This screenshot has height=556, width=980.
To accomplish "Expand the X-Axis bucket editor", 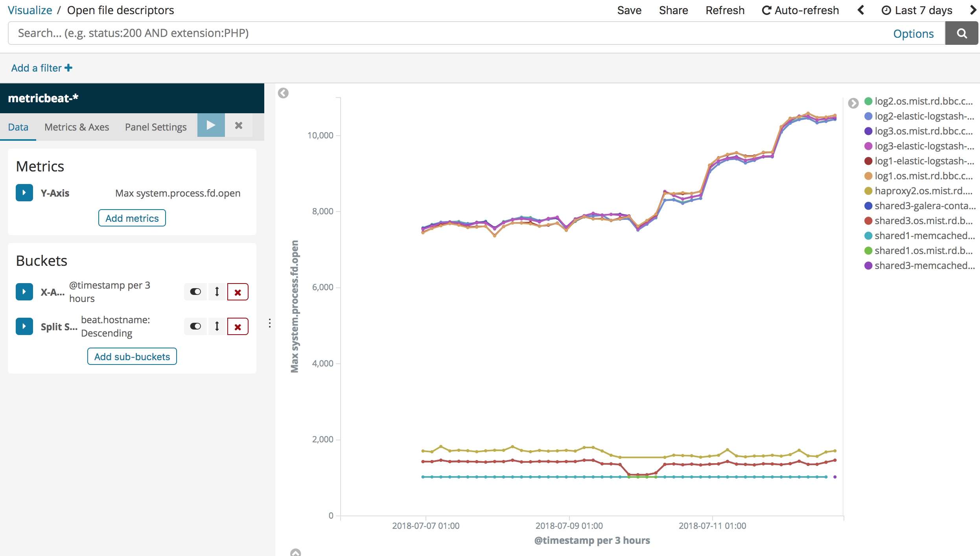I will pyautogui.click(x=24, y=292).
